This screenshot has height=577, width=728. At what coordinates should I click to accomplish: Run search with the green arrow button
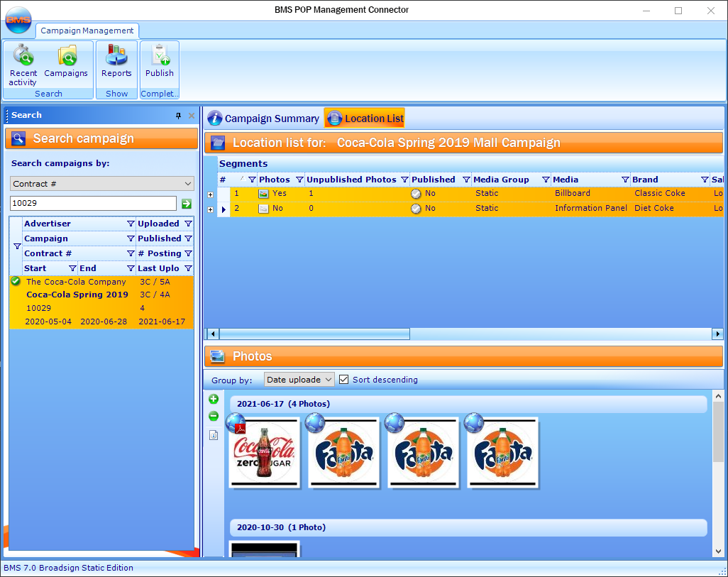[x=187, y=204]
